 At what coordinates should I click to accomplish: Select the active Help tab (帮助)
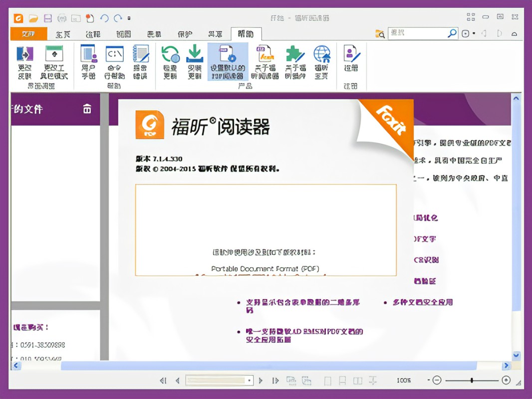pyautogui.click(x=246, y=34)
